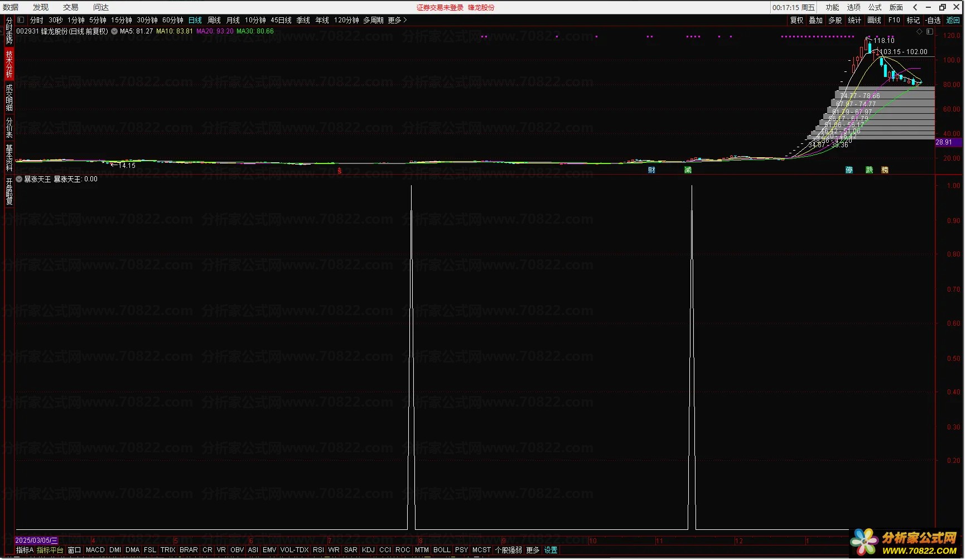This screenshot has height=560, width=966.
Task: Select the KDJ indicator
Action: (x=368, y=550)
